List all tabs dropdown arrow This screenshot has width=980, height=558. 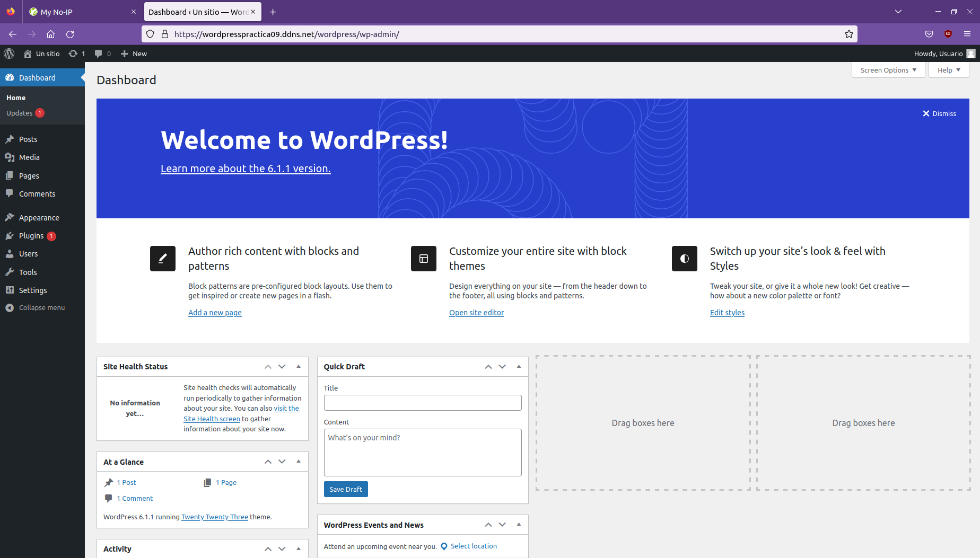click(x=898, y=12)
